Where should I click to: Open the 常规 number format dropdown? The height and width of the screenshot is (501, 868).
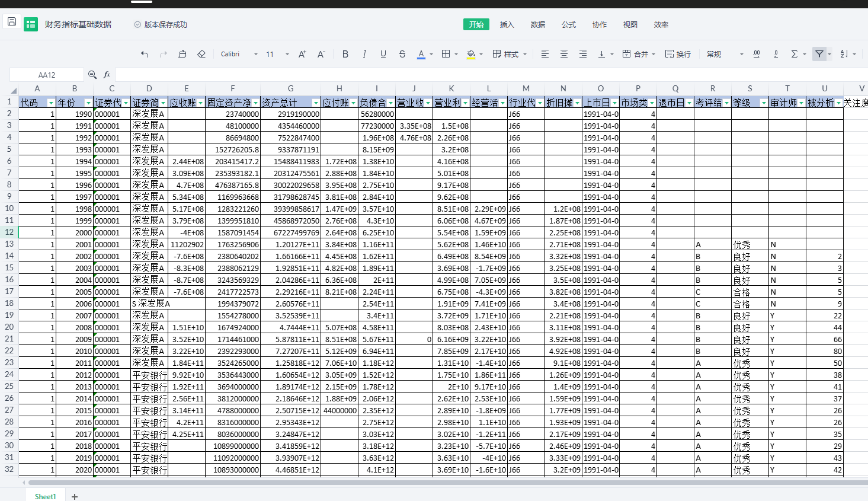(725, 54)
